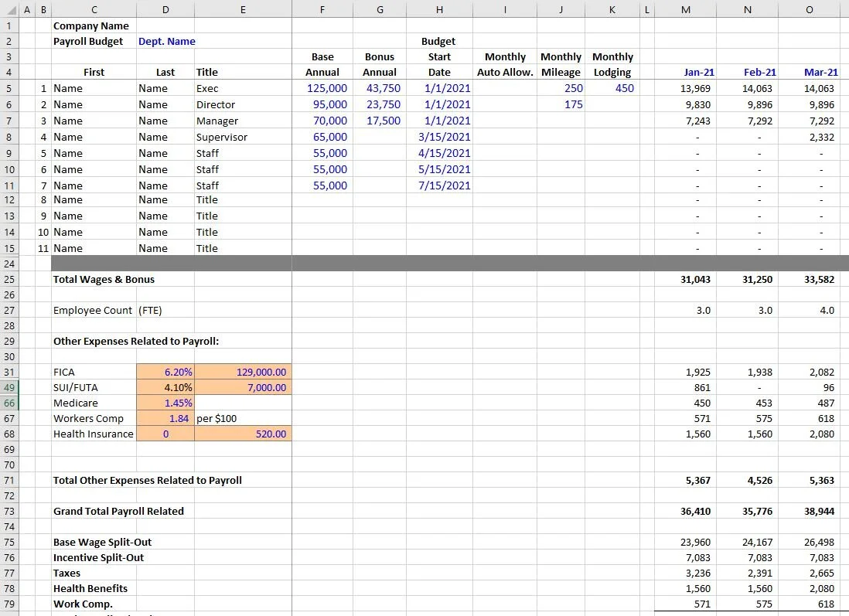Image resolution: width=849 pixels, height=616 pixels.
Task: Select Supervisor start date 3/15/2021
Action: pos(439,137)
